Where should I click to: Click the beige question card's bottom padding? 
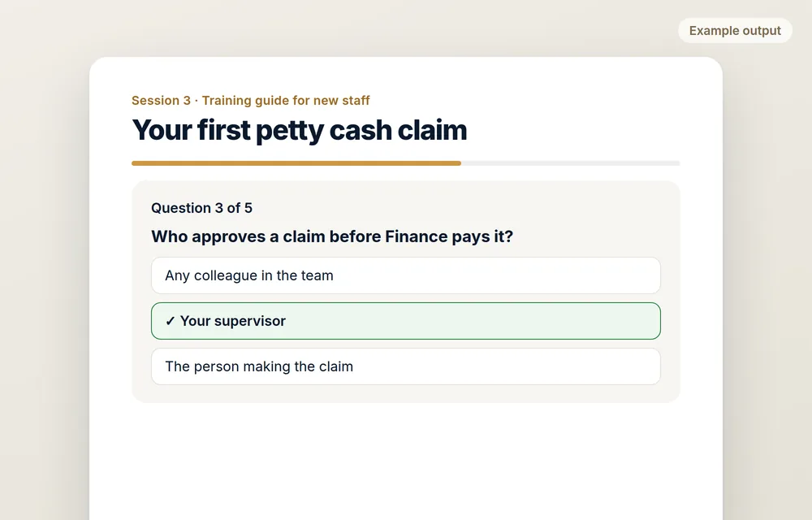(x=405, y=393)
